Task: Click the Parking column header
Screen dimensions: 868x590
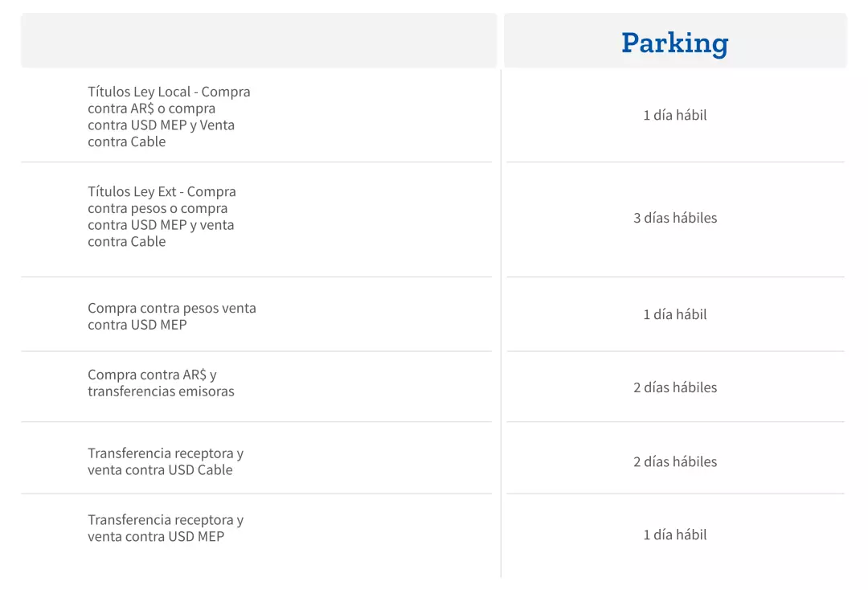Action: pyautogui.click(x=675, y=43)
